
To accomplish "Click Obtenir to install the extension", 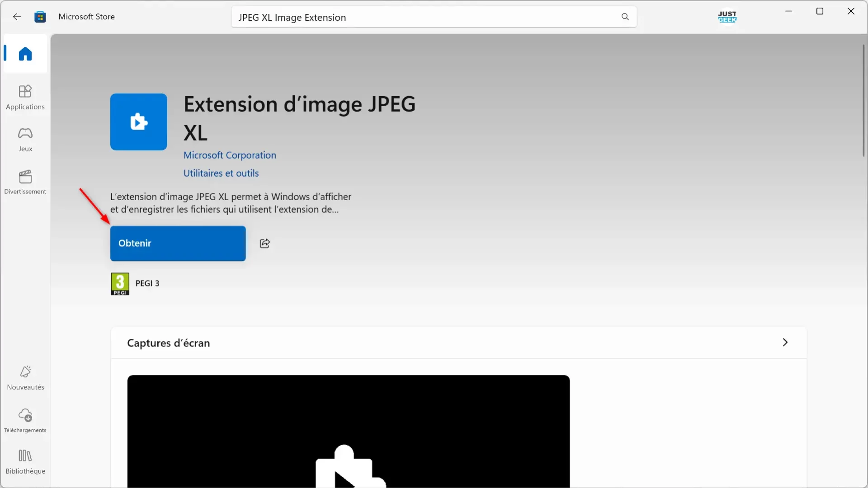I will pyautogui.click(x=178, y=244).
